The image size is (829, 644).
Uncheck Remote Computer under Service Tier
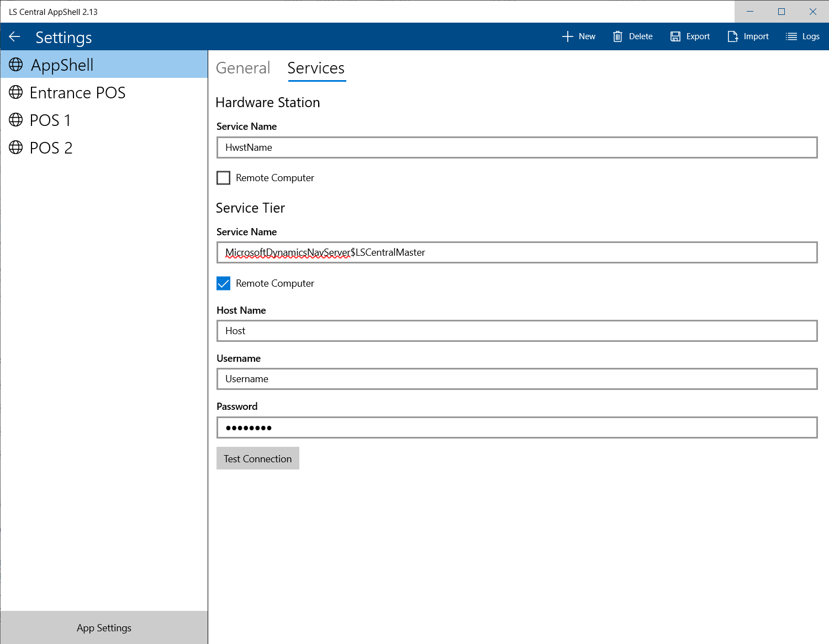pos(224,283)
